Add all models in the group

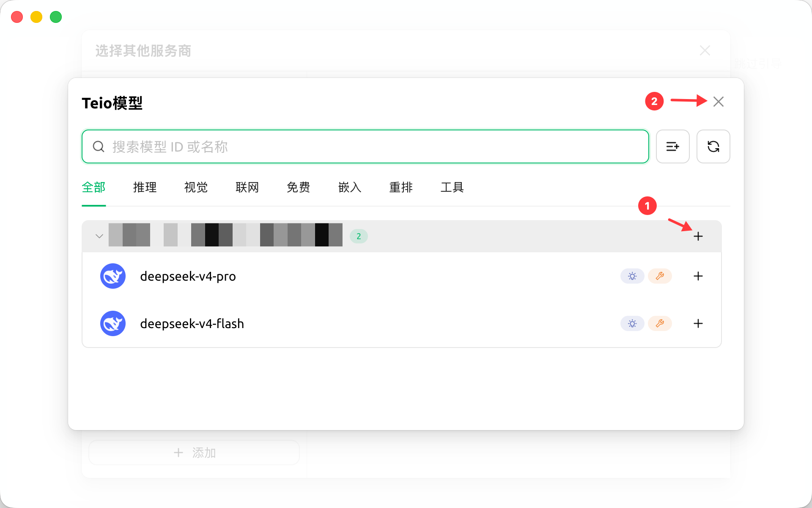[x=698, y=236]
